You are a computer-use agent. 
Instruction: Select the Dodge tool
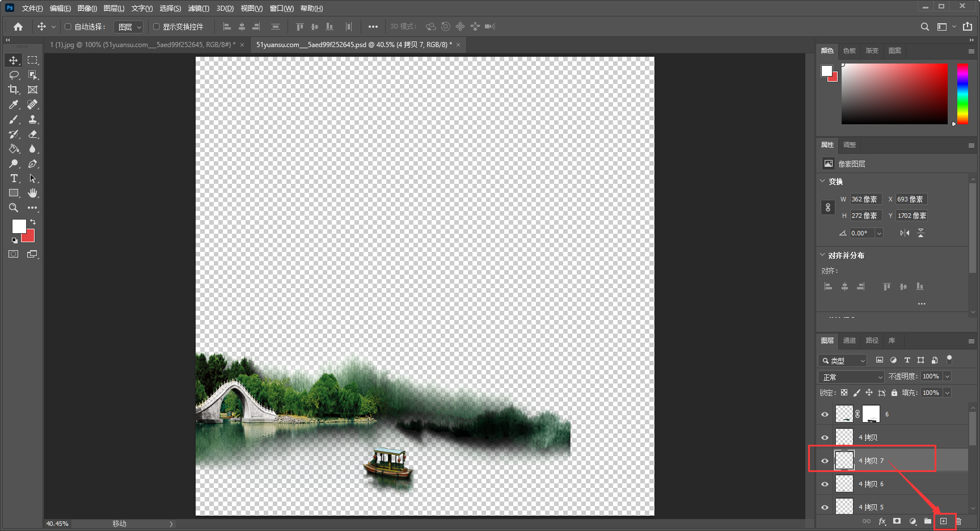[14, 163]
